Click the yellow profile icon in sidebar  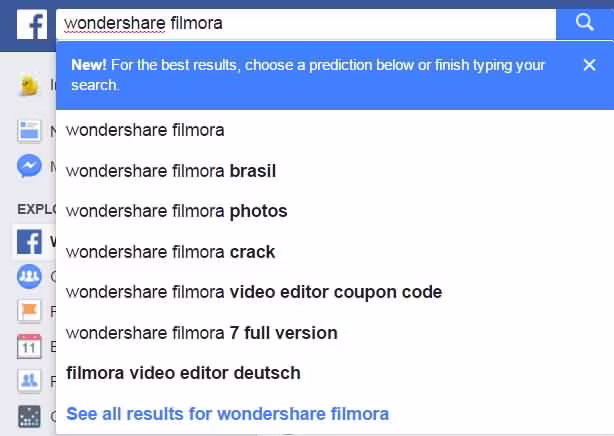(x=30, y=85)
